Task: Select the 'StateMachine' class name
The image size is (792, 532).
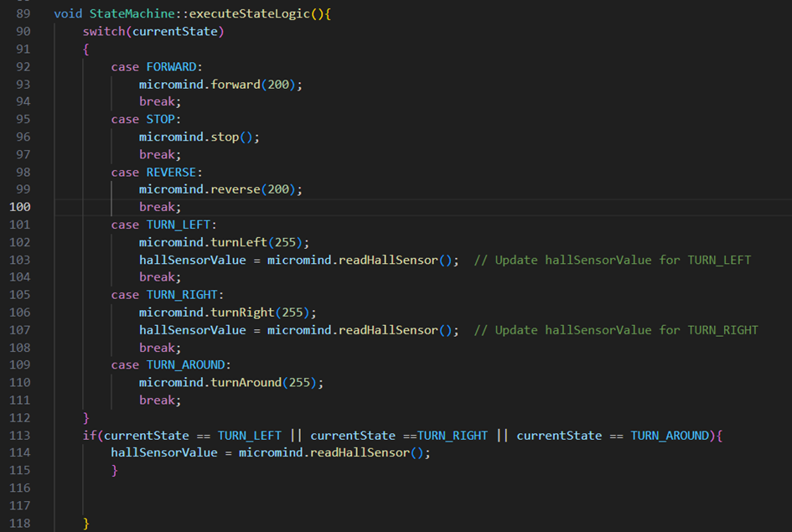Action: [x=132, y=13]
